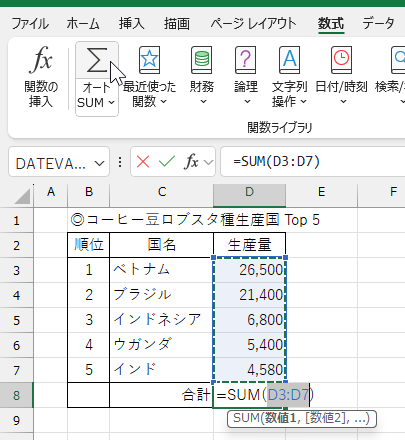This screenshot has width=405, height=440.
Task: Expand the 日付/時刻 dropdown chevron
Action: 343,101
